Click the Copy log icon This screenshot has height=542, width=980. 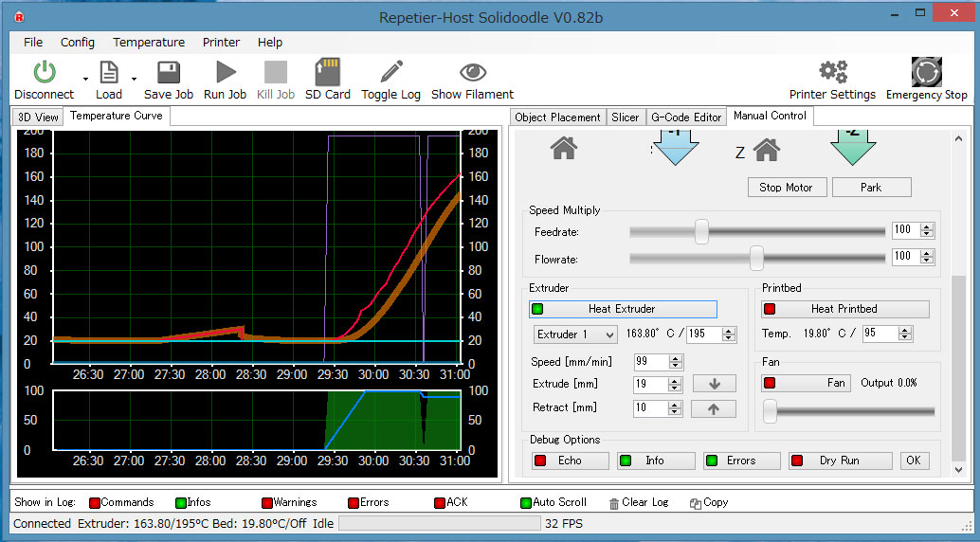pos(695,503)
